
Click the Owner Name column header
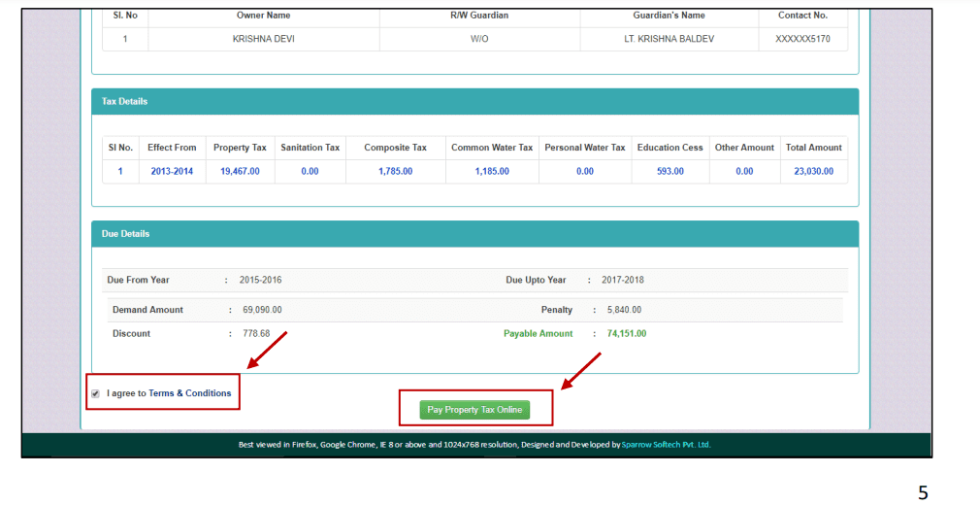(x=264, y=16)
